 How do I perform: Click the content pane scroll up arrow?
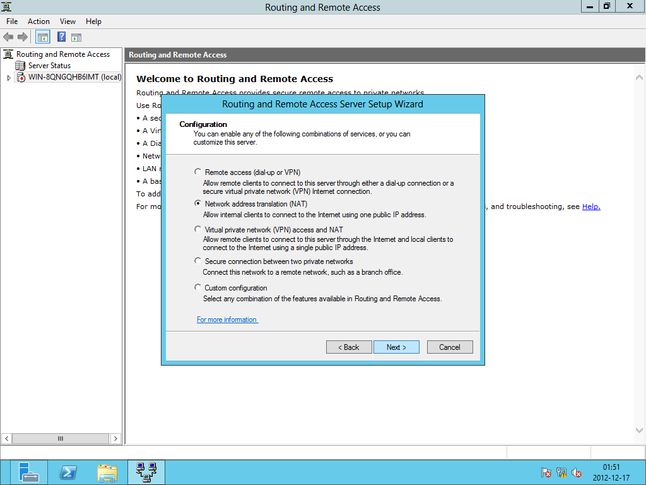[639, 77]
